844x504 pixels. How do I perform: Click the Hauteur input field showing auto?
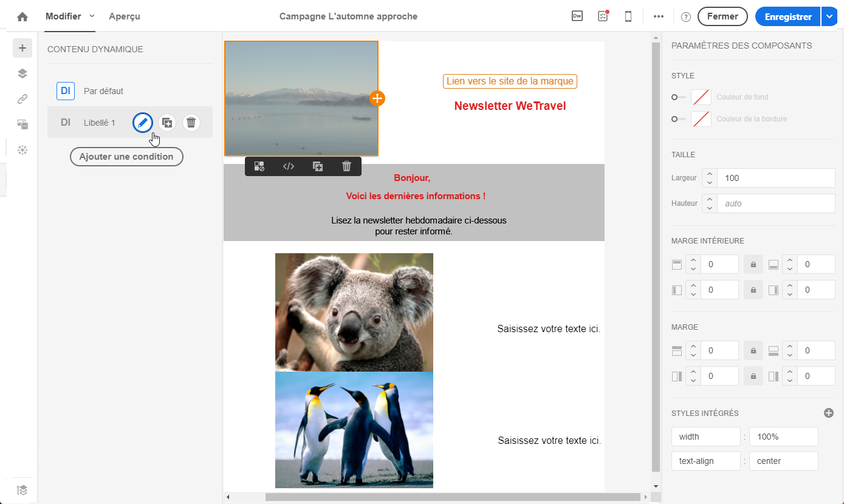[776, 203]
